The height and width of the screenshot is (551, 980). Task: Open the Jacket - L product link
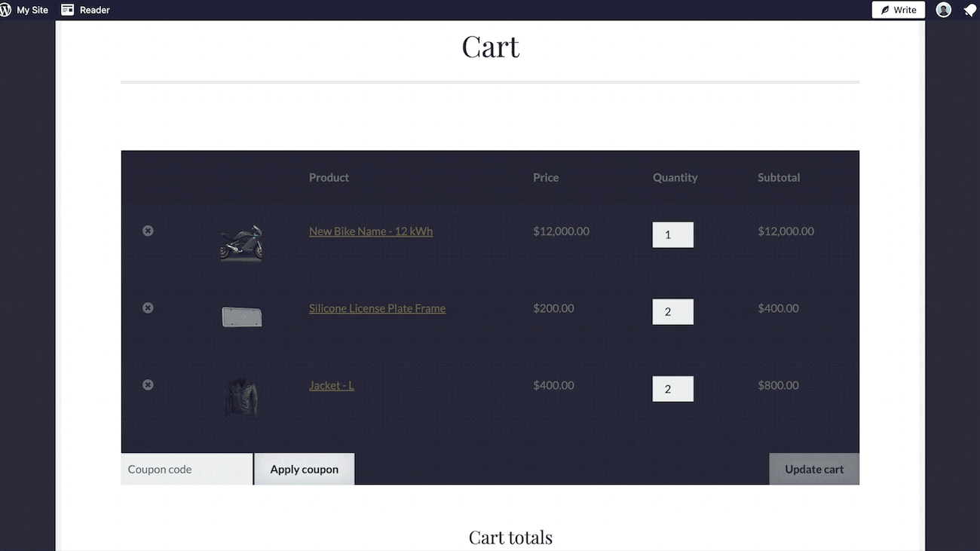pyautogui.click(x=331, y=385)
